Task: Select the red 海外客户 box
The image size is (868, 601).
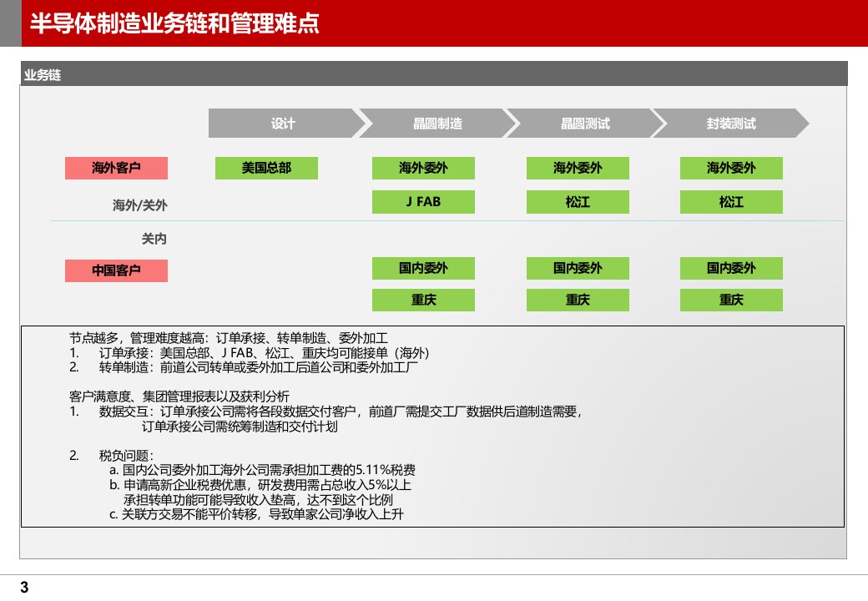Action: tap(117, 169)
